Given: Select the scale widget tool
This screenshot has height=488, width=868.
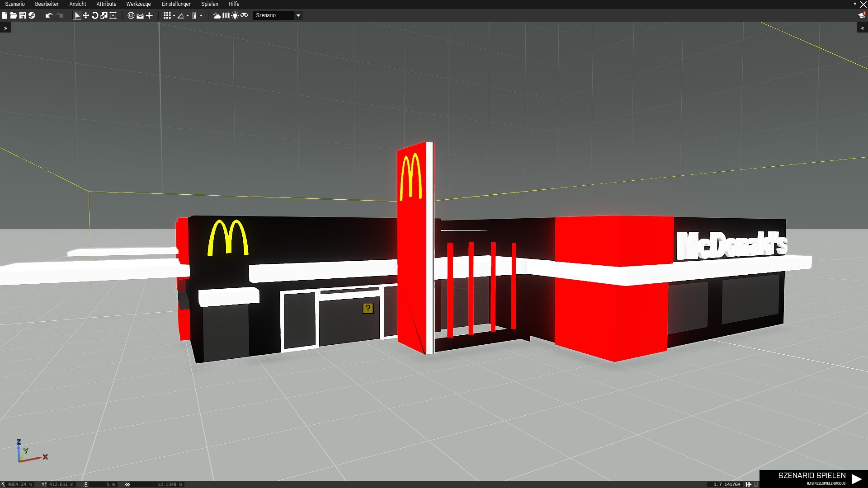Looking at the screenshot, I should [104, 15].
